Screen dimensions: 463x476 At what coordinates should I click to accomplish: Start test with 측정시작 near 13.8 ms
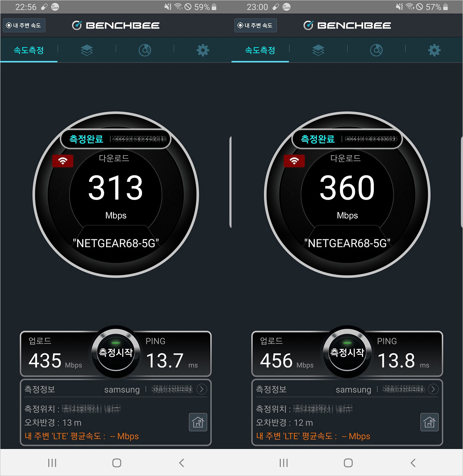pos(347,352)
